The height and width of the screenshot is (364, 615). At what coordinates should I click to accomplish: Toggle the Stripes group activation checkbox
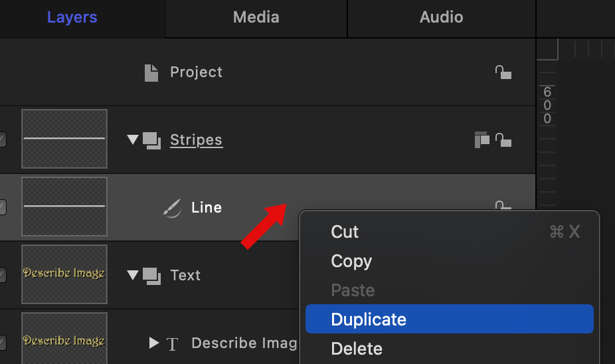[2, 140]
